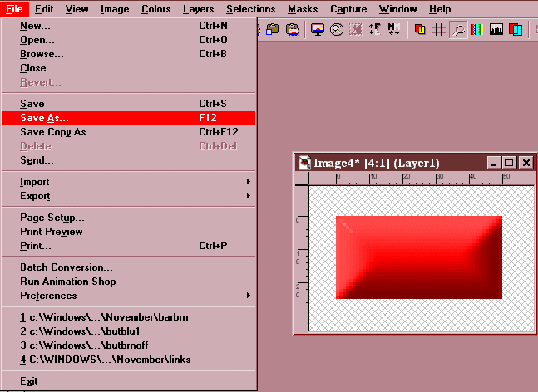Screen dimensions: 538x392
Task: Open the Selections menu
Action: click(x=251, y=9)
